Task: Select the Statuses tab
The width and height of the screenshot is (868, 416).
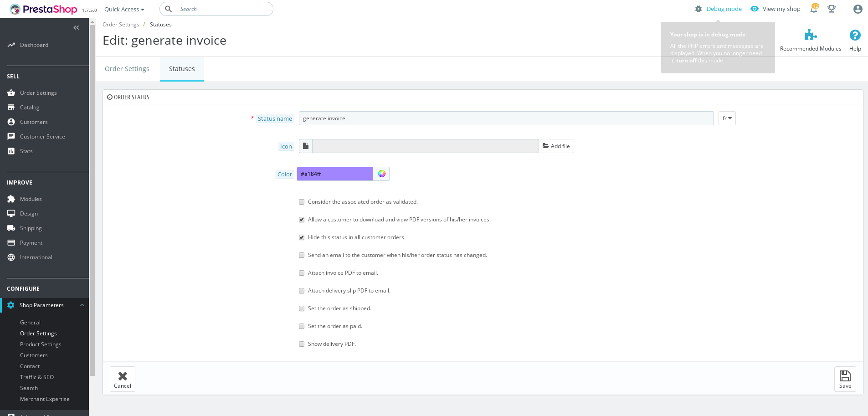Action: 181,68
